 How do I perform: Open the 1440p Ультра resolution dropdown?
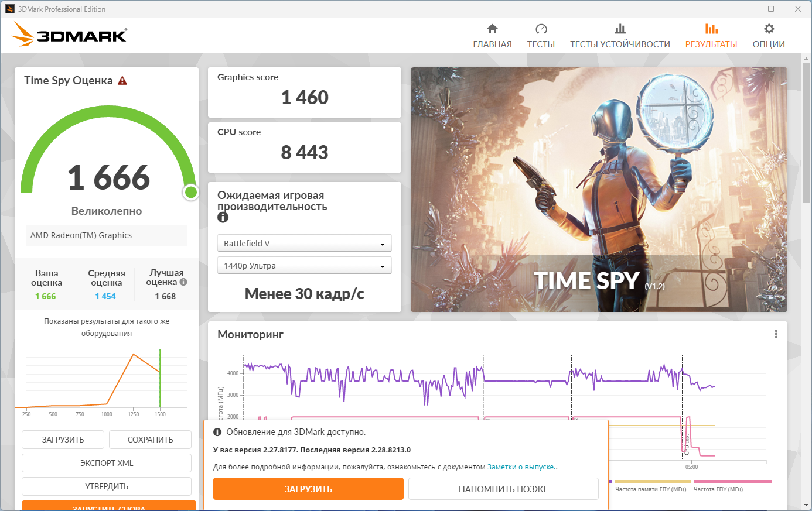tap(304, 266)
